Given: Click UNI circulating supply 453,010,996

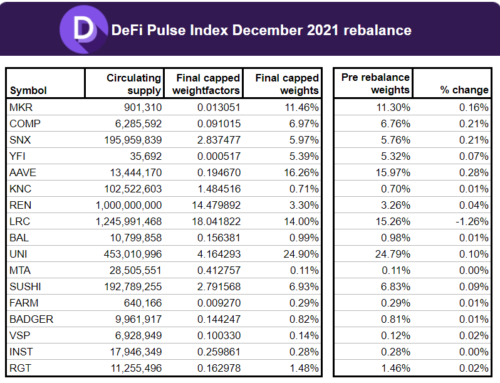Looking at the screenshot, I should point(133,254).
